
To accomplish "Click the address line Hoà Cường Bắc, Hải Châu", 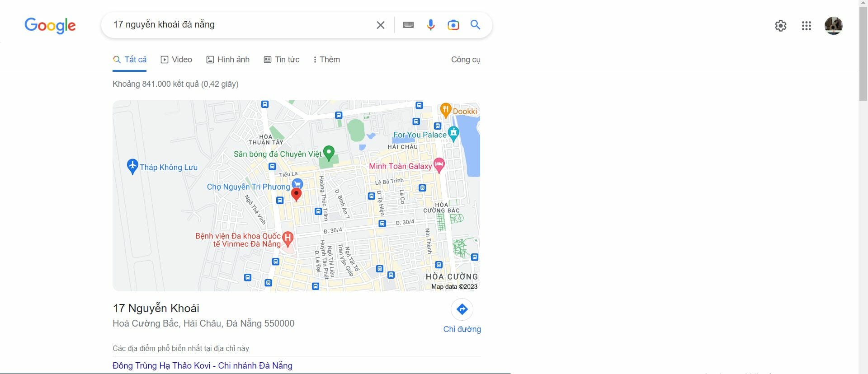I will [203, 323].
